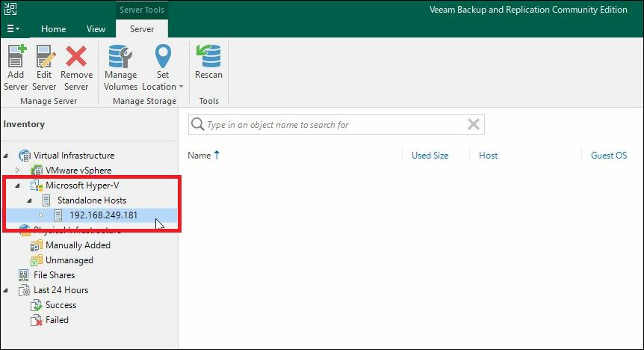The image size is (644, 350).
Task: Select the Success node under Last 24 Hours
Action: click(61, 305)
